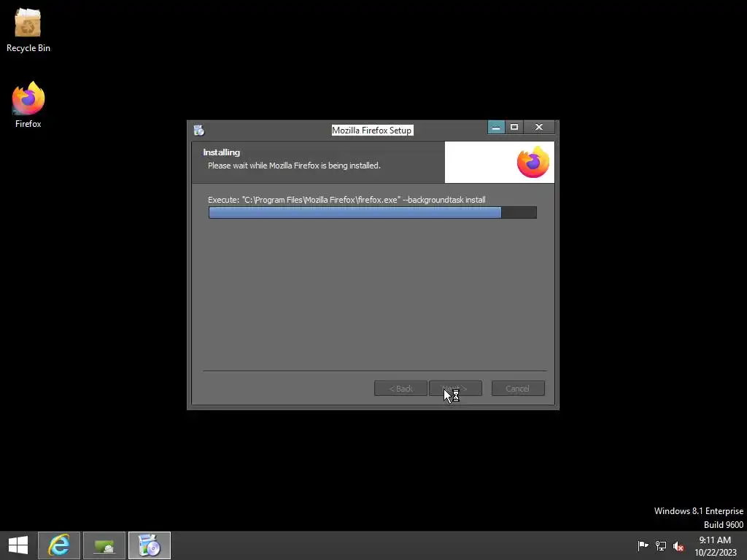This screenshot has width=747, height=560.
Task: Click the Firefox logo in installer header
Action: (533, 162)
